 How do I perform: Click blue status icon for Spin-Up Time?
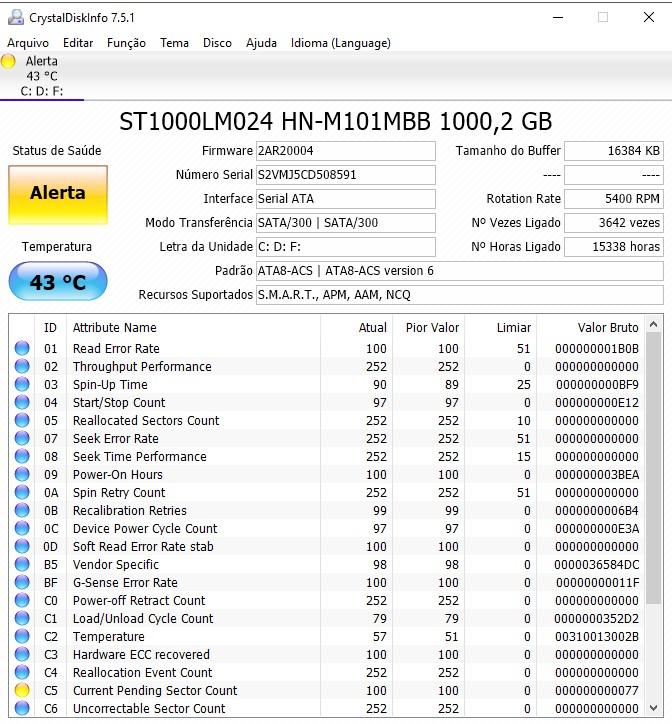(22, 385)
